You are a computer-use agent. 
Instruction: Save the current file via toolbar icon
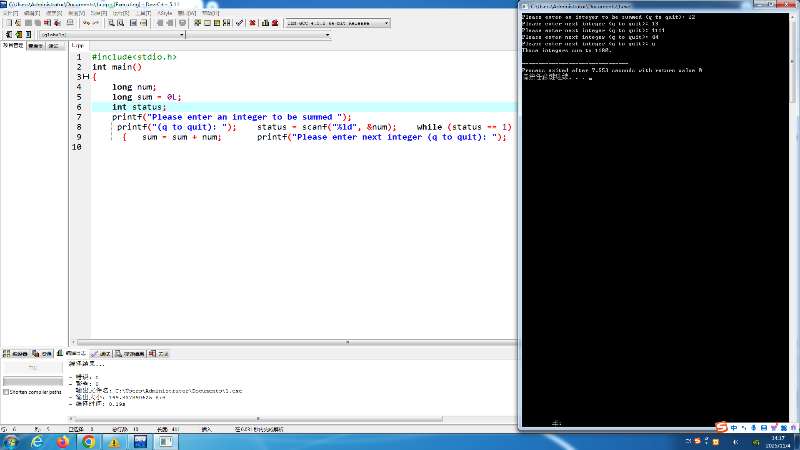pos(28,23)
